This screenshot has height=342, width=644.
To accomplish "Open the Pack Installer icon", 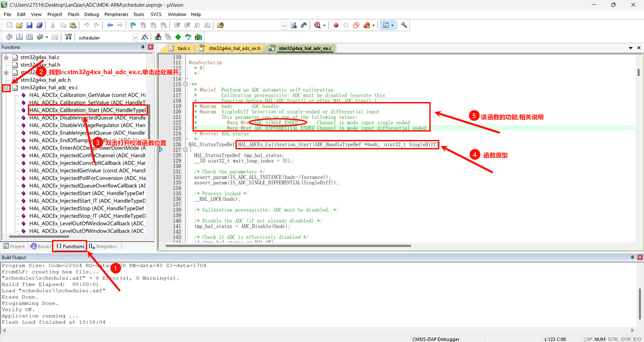I will coord(199,37).
